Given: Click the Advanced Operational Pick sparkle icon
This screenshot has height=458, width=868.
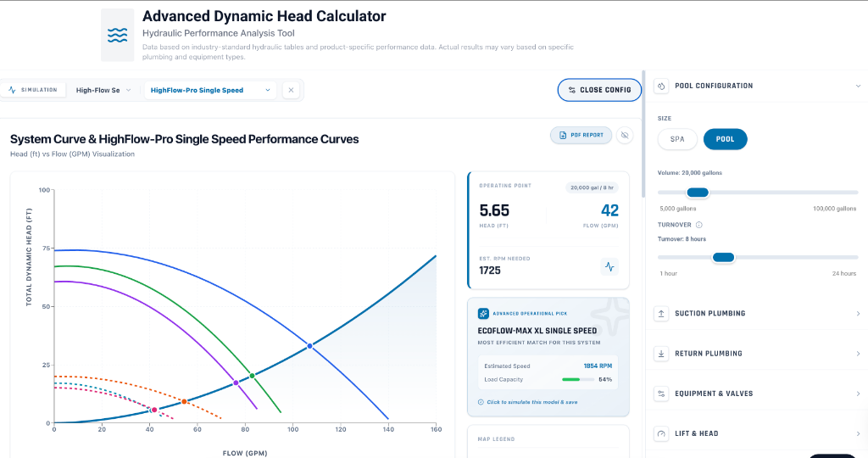Looking at the screenshot, I should [483, 313].
